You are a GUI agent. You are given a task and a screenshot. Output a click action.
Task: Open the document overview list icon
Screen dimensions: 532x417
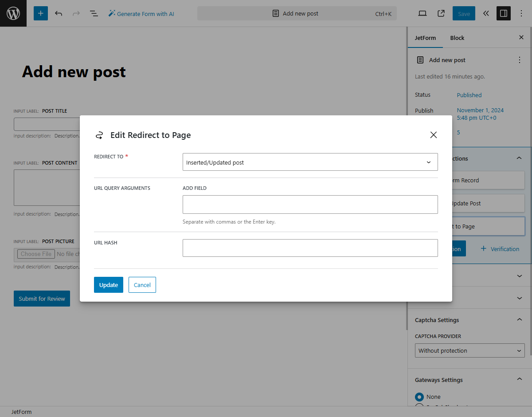click(x=94, y=13)
